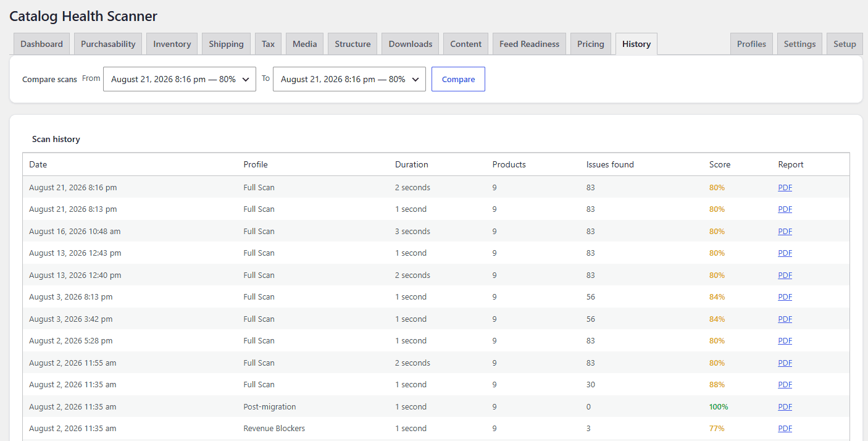Open PDF report for August 2 5:28 pm

785,341
